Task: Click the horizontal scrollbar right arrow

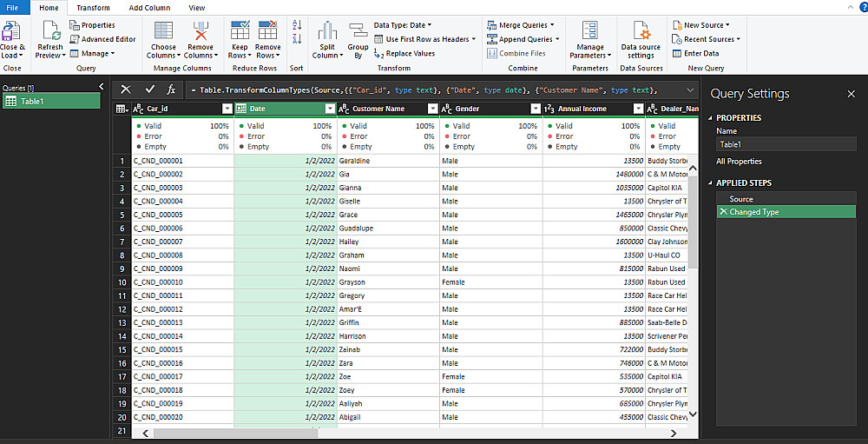Action: click(x=674, y=433)
